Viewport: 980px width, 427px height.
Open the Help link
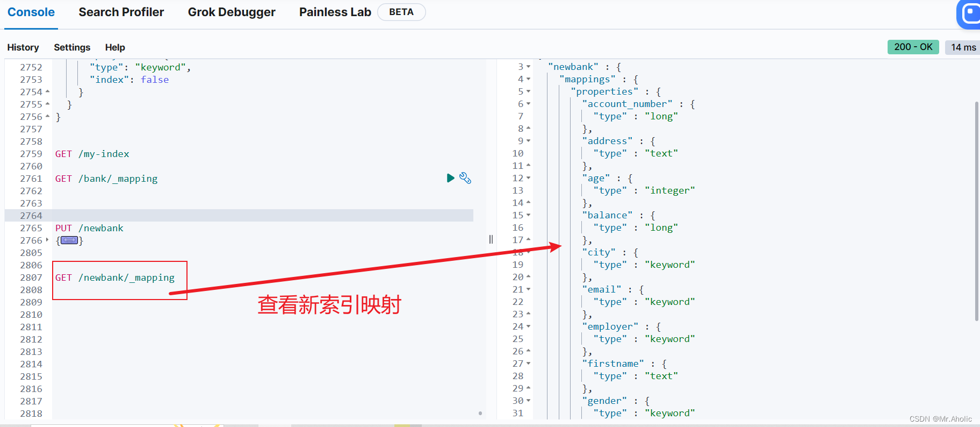click(x=115, y=47)
